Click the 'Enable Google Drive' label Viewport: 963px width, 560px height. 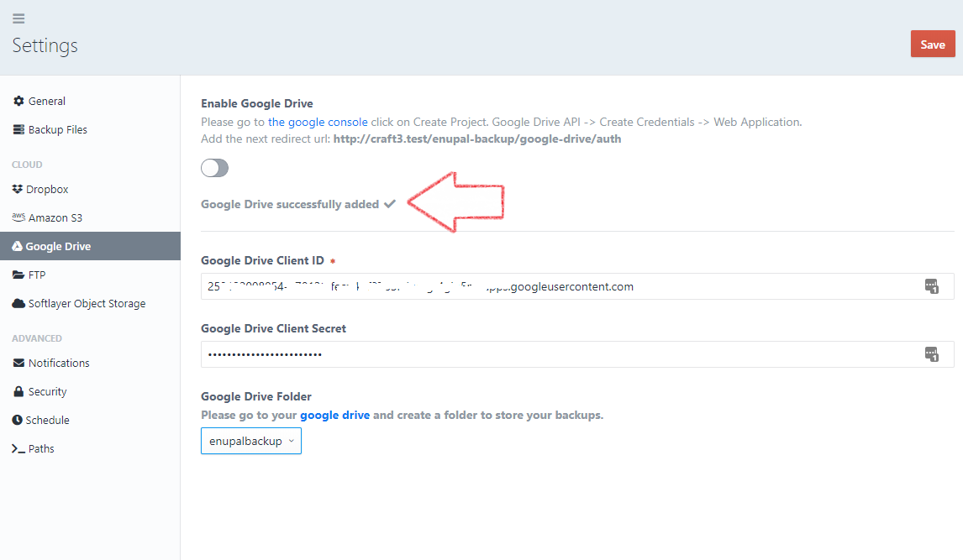(x=257, y=103)
